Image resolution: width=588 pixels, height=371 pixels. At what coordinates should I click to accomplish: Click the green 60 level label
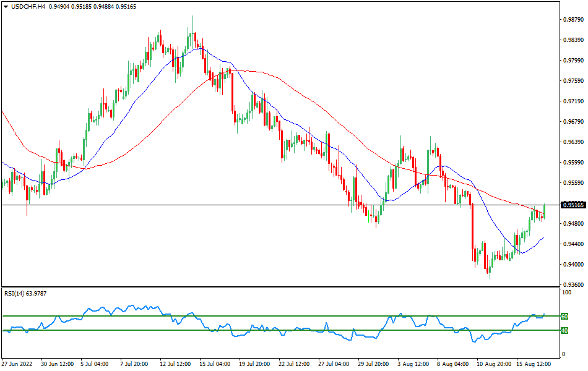pyautogui.click(x=563, y=315)
